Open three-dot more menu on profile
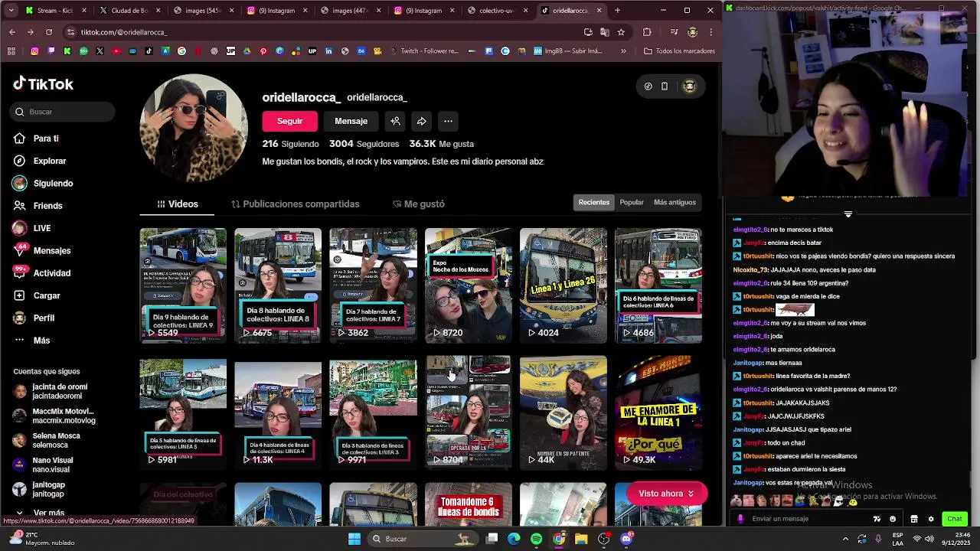 click(x=448, y=121)
